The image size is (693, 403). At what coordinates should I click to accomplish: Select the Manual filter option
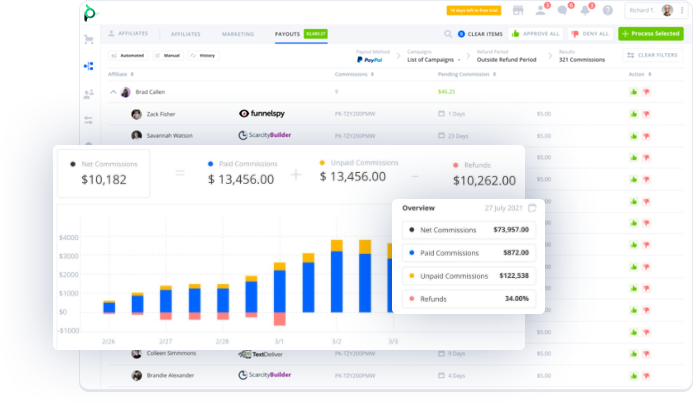click(169, 55)
